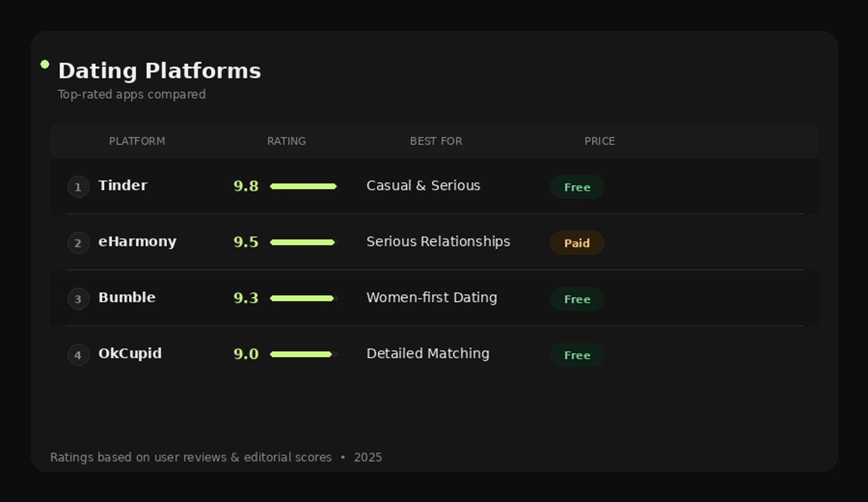Click the Paid badge for eHarmony
This screenshot has height=502, width=868.
[x=577, y=243]
